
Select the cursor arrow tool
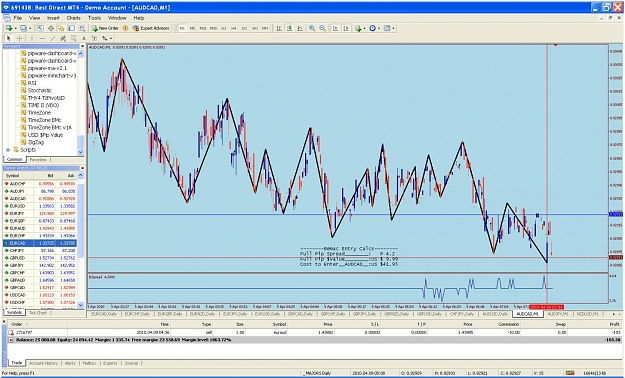point(9,39)
